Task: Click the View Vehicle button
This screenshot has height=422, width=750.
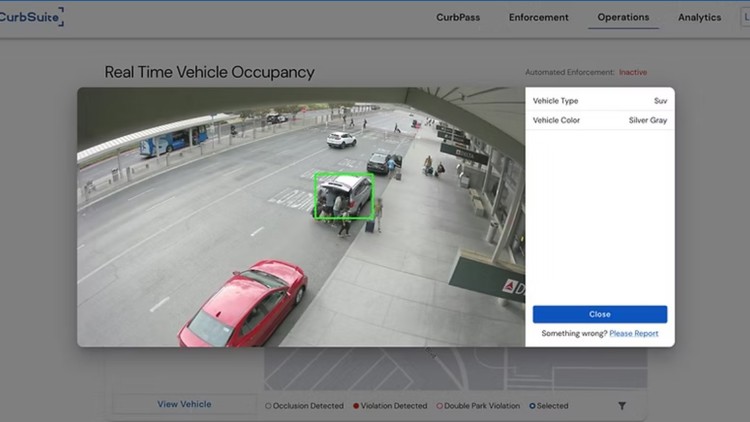Action: 184,404
